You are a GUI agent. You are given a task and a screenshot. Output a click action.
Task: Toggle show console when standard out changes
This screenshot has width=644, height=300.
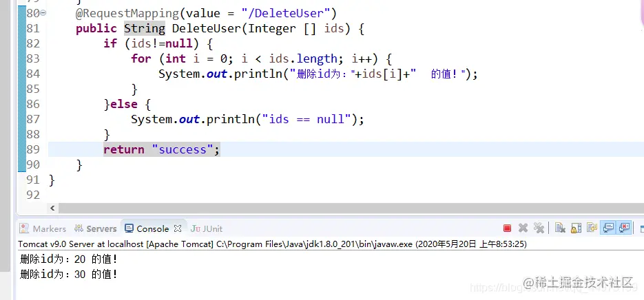point(608,228)
